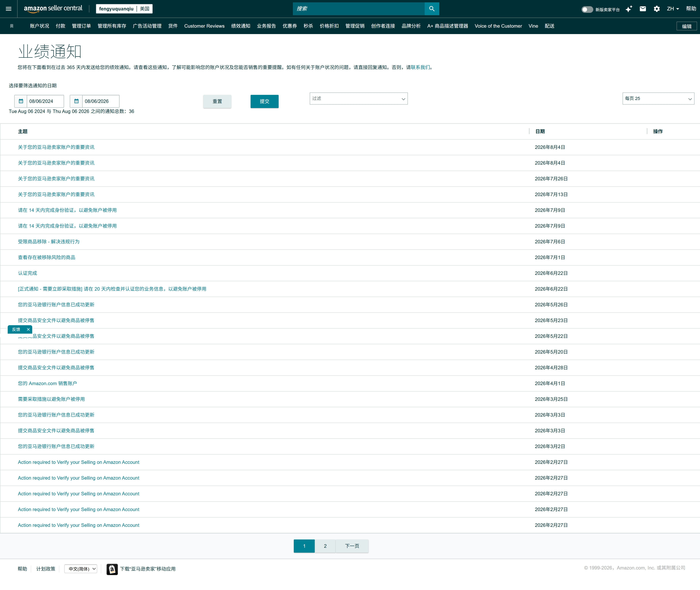Viewport: 700px width, 590px height.
Task: Click the current page 1 button
Action: click(x=304, y=546)
